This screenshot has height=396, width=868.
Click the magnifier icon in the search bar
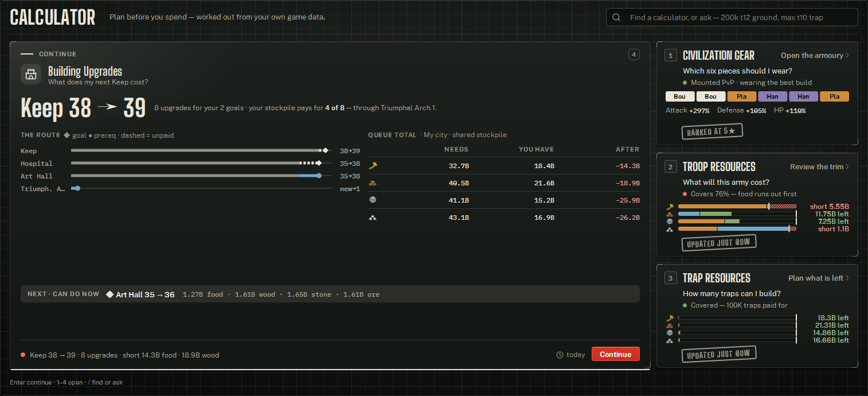pos(616,17)
